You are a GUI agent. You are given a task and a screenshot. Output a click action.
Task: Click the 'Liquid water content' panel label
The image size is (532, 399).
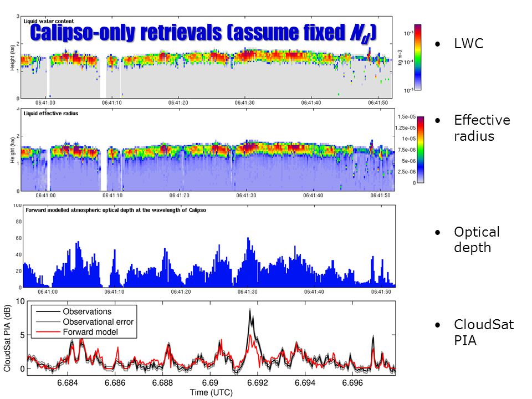click(x=49, y=21)
